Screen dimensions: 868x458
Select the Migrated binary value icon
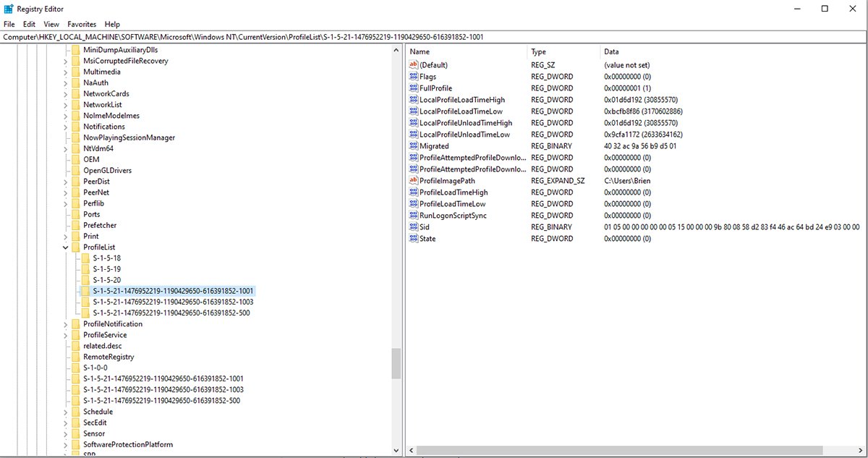414,146
